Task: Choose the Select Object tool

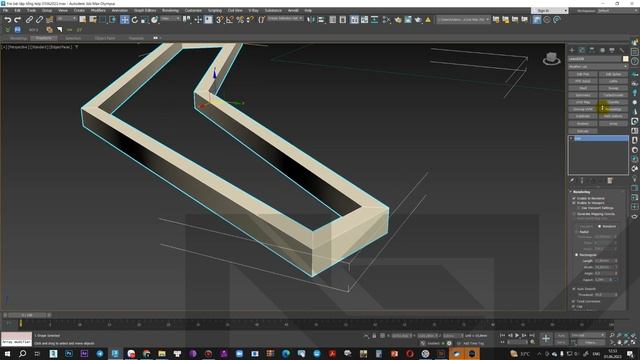Action: (x=83, y=20)
